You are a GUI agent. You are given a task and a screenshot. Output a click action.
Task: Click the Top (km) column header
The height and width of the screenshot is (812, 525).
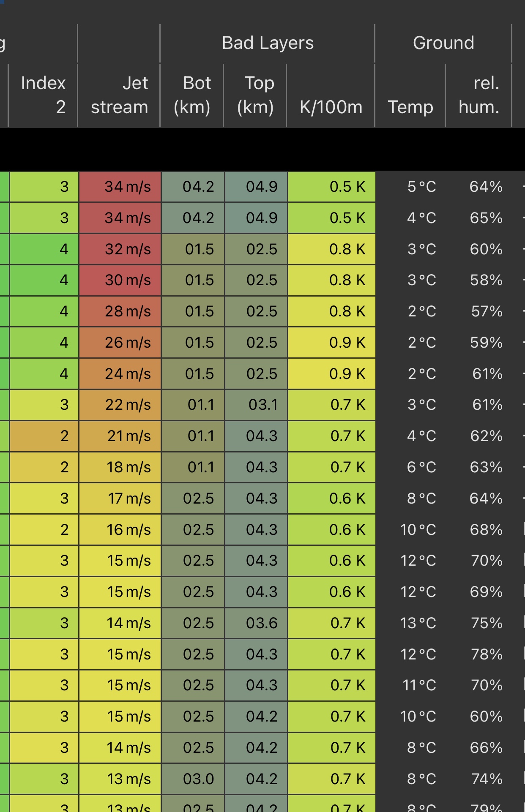click(255, 95)
